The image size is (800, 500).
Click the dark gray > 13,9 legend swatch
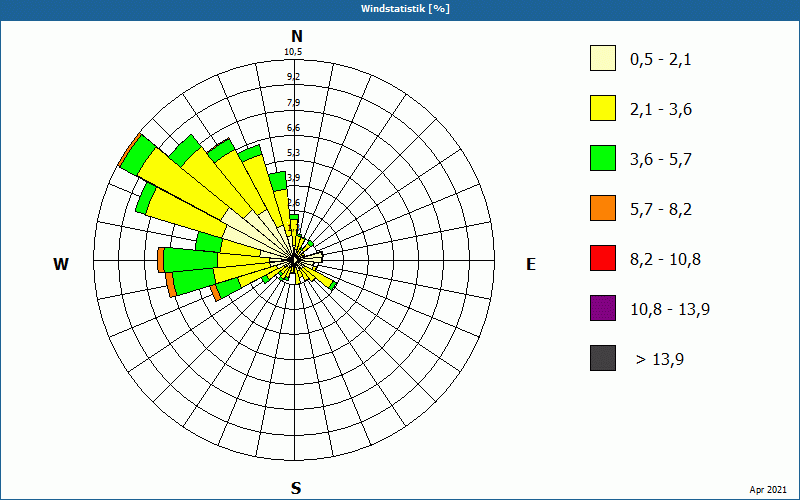(x=603, y=358)
